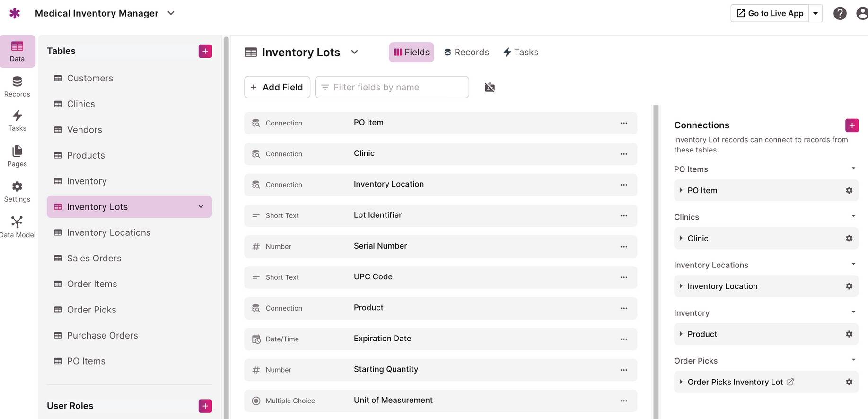
Task: Select the Order Items table
Action: click(129, 284)
